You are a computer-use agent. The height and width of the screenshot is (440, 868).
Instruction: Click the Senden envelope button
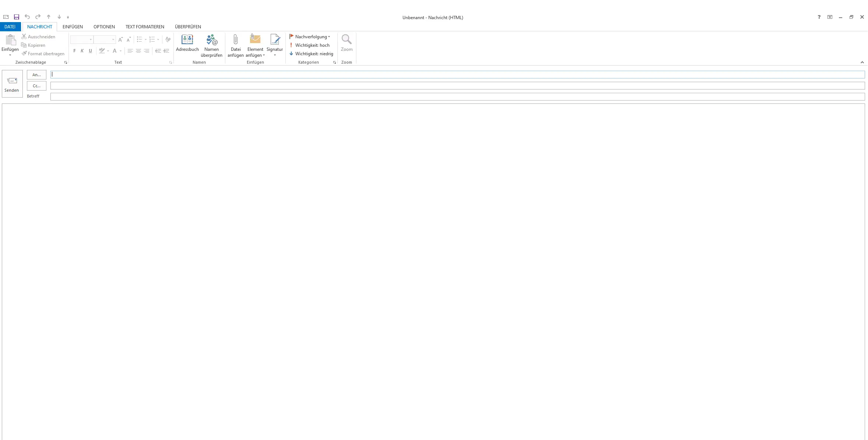pyautogui.click(x=12, y=84)
